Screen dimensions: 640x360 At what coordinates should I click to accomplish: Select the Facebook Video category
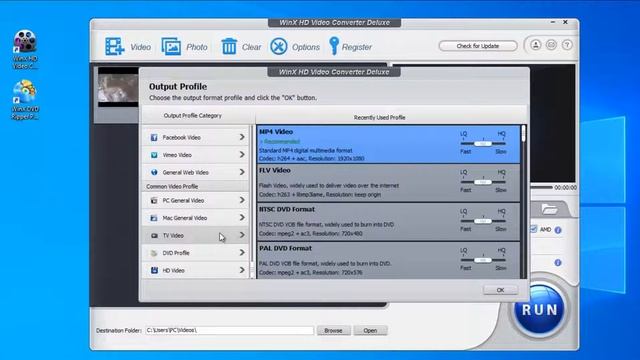pos(196,138)
